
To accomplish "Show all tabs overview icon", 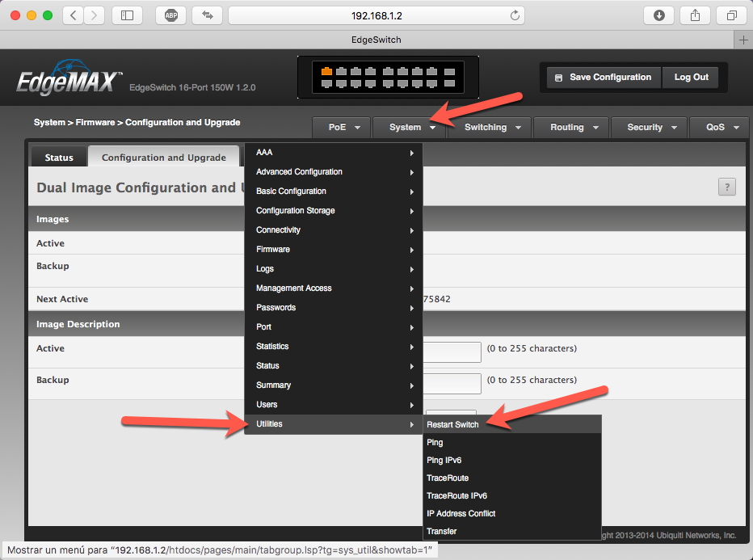I will 731,15.
